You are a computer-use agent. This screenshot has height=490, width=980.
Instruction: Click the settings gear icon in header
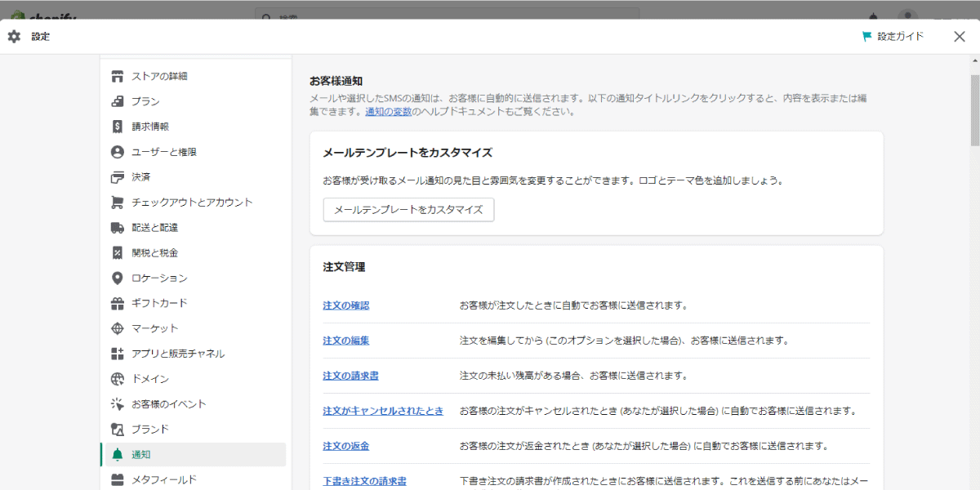[x=14, y=36]
